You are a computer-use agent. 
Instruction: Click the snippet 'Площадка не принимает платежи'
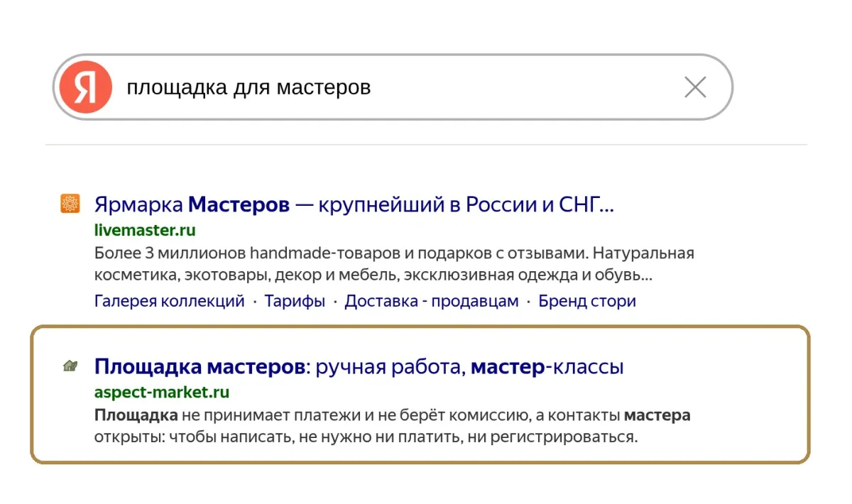click(x=393, y=426)
